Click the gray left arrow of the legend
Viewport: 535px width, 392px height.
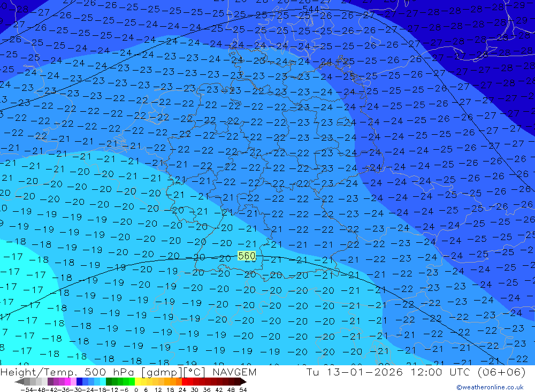click(x=19, y=382)
